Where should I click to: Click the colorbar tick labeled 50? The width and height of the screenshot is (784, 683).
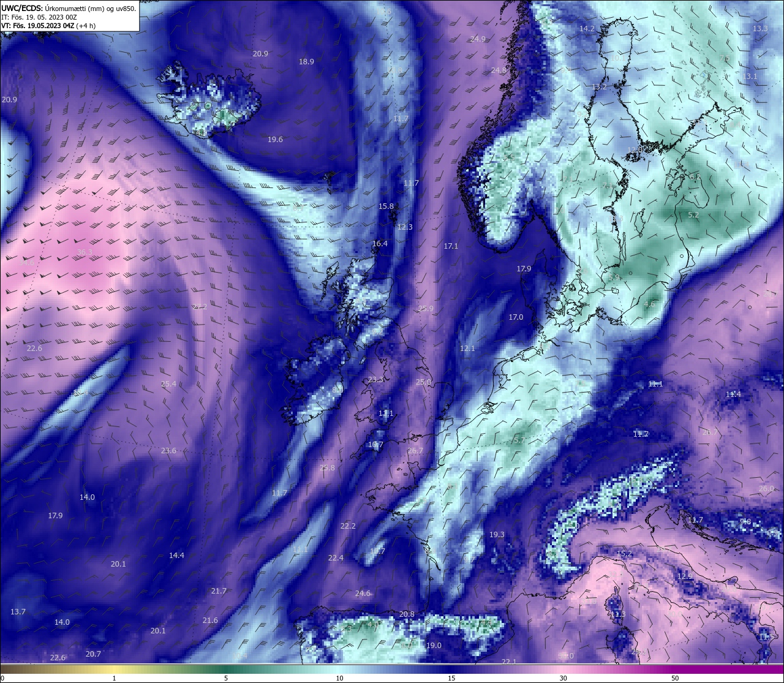(x=675, y=678)
